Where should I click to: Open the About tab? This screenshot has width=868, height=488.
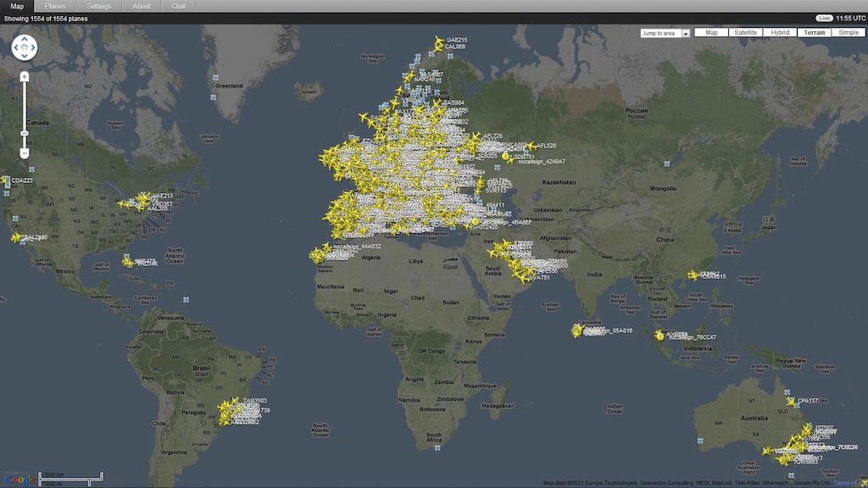coord(142,6)
